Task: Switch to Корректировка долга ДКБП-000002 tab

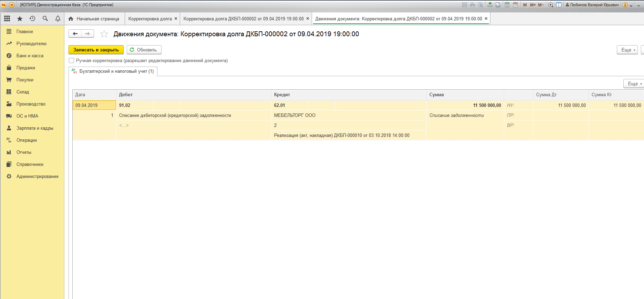Action: pyautogui.click(x=243, y=19)
